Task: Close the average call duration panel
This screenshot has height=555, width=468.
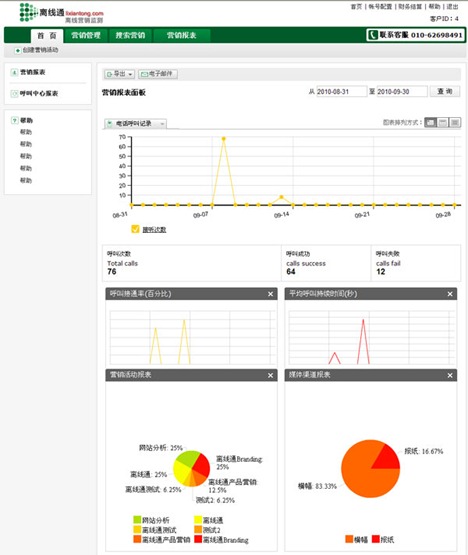Action: 450,294
